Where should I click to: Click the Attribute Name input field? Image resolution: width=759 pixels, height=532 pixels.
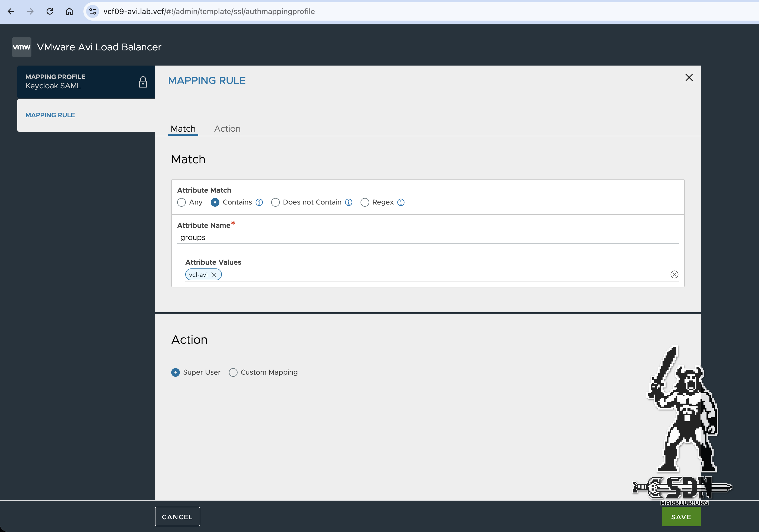pos(427,237)
